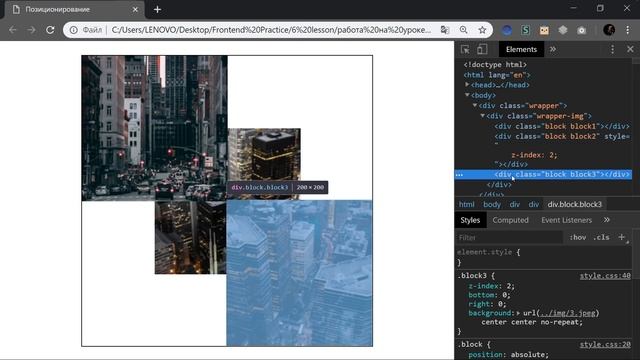This screenshot has width=640, height=360.
Task: Expand the head element node
Action: (467, 84)
